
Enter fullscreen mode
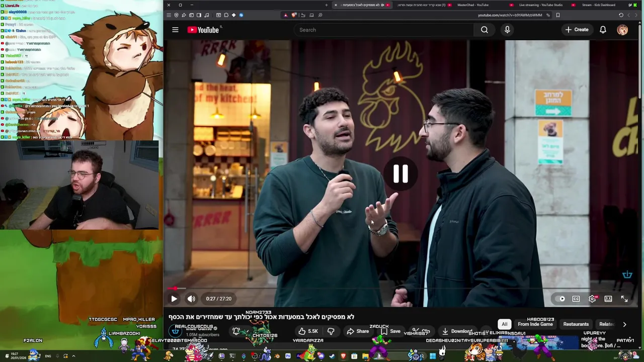(x=624, y=299)
